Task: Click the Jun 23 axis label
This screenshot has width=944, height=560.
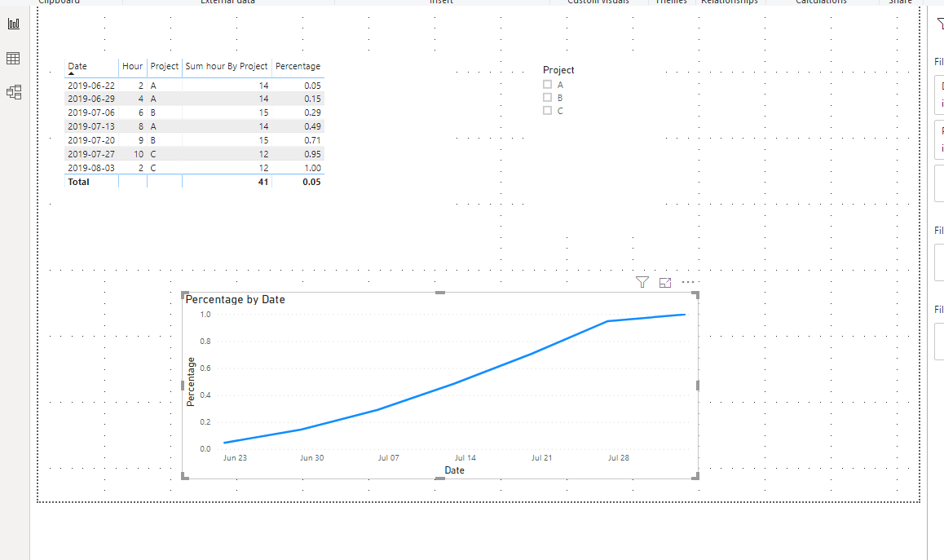Action: 235,457
